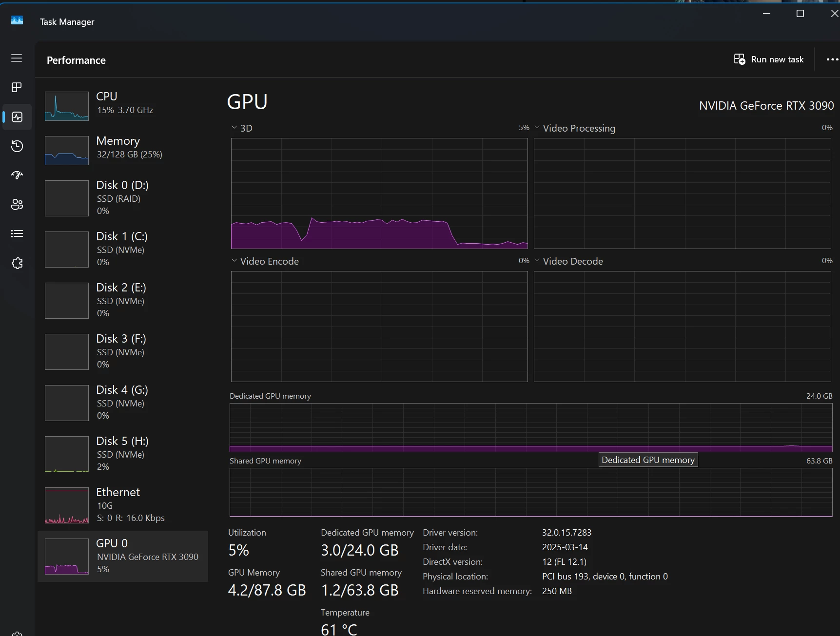Click Run new task

click(768, 59)
